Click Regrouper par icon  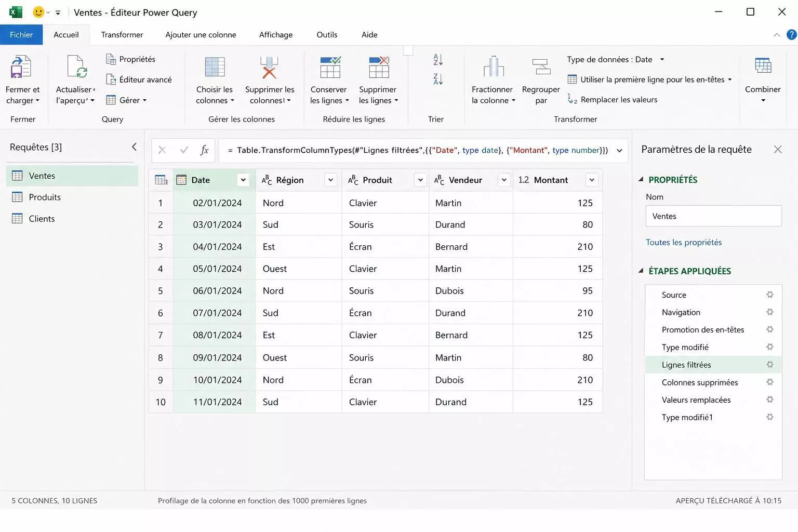[x=541, y=67]
